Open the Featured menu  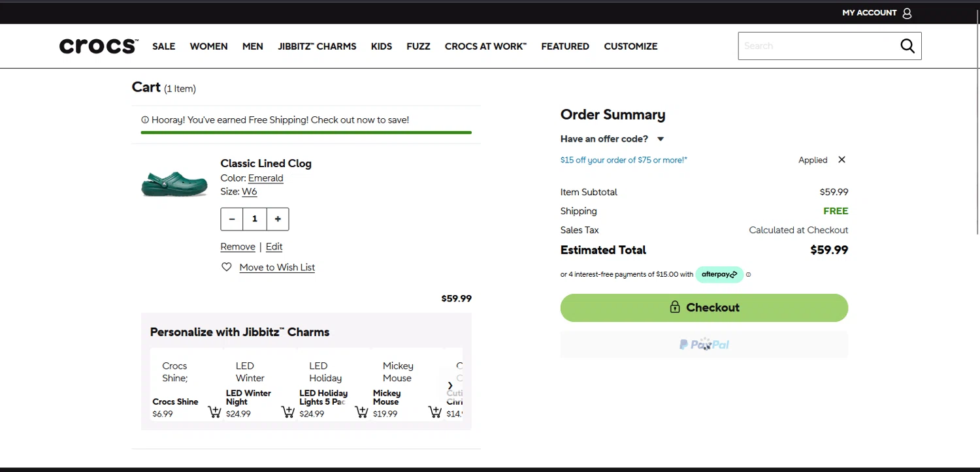coord(565,46)
